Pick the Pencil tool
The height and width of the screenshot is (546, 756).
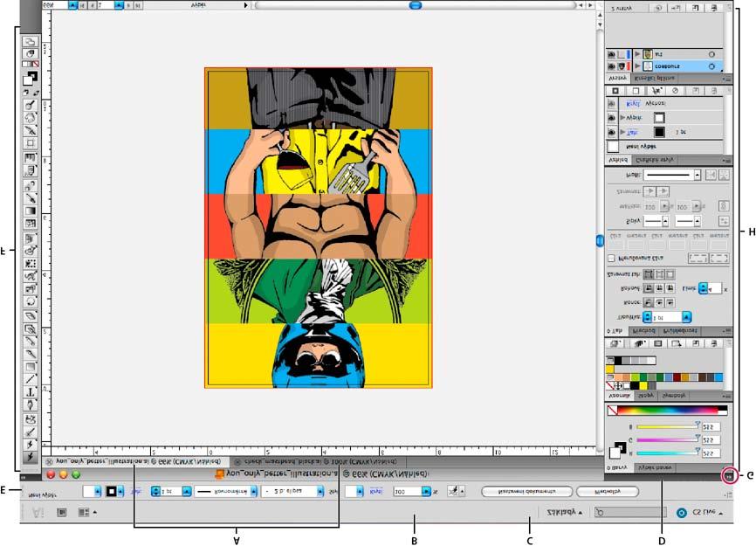pos(31,341)
